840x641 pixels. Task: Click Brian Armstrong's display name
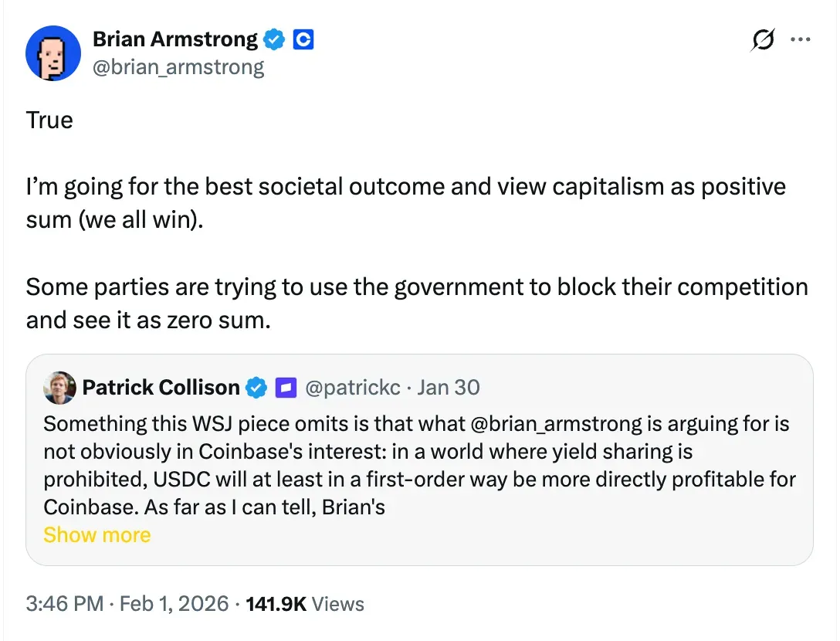(x=175, y=39)
